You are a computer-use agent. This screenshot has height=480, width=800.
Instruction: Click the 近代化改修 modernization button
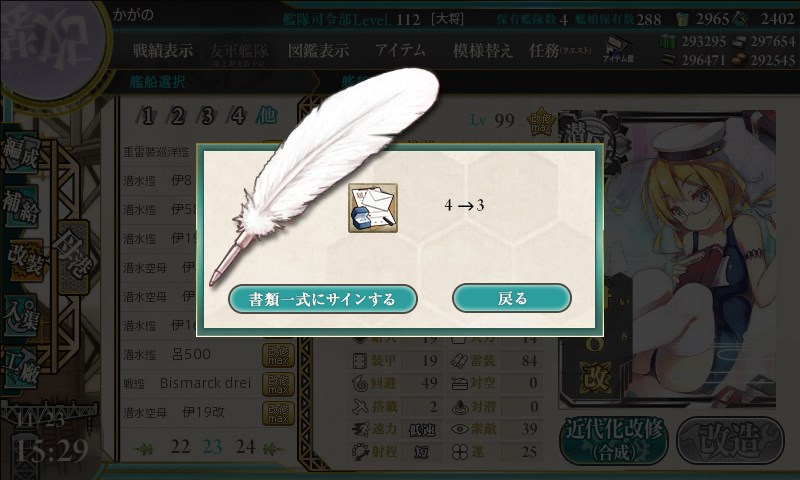[614, 440]
